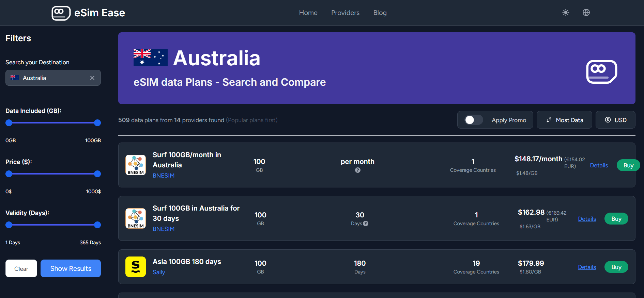
Task: Open the Most Data sort dropdown
Action: (x=564, y=120)
